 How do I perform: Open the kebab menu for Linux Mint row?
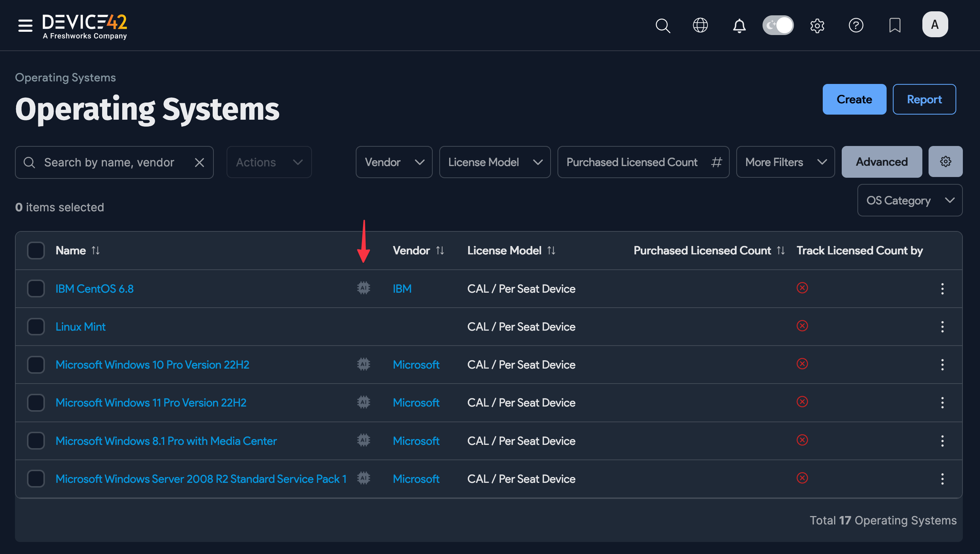(942, 327)
